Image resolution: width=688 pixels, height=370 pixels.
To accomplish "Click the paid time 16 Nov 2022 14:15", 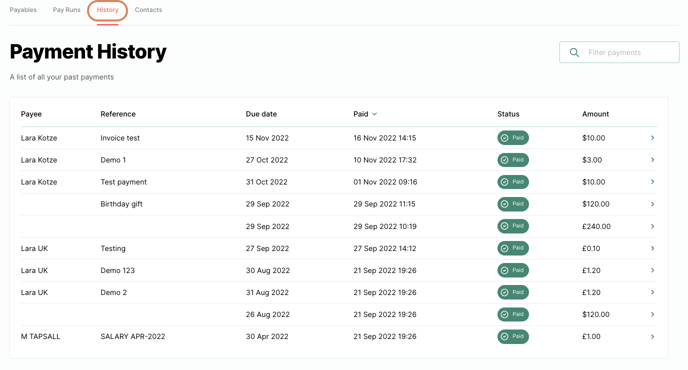I will [385, 138].
